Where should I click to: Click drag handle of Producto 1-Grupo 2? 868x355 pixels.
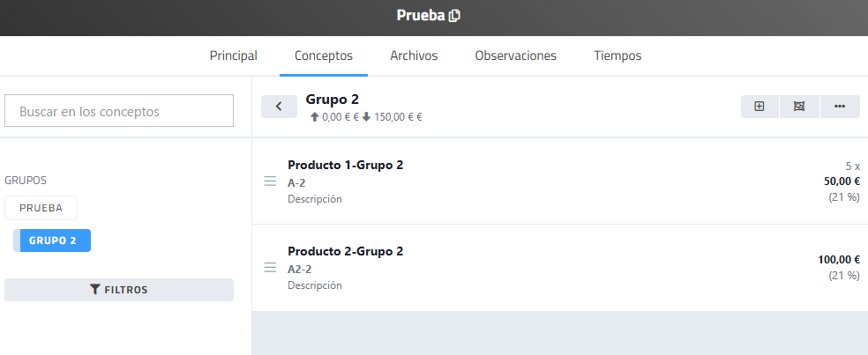pyautogui.click(x=270, y=181)
